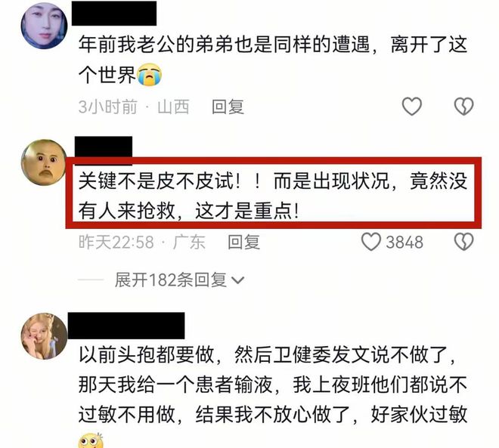The image size is (499, 448).
Task: Like the Guangdong comment showing 3848 likes
Action: (x=371, y=242)
